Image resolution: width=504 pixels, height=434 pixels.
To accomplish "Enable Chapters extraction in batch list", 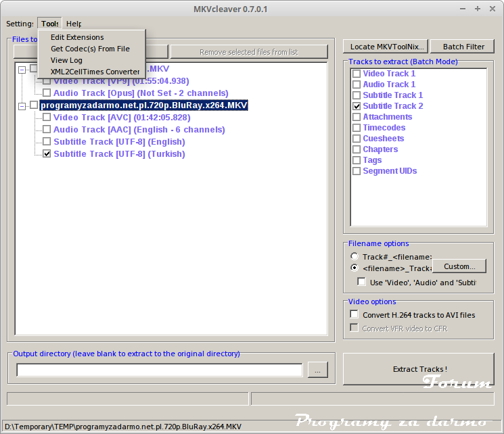I will (x=356, y=149).
